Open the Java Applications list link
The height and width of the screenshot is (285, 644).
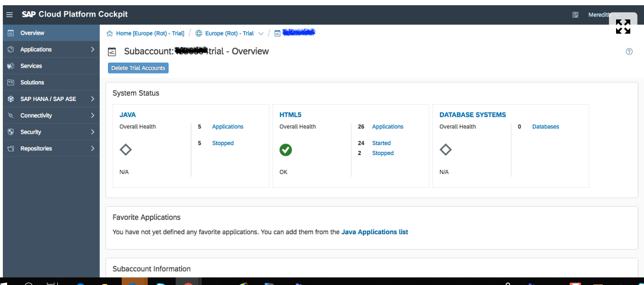[375, 232]
